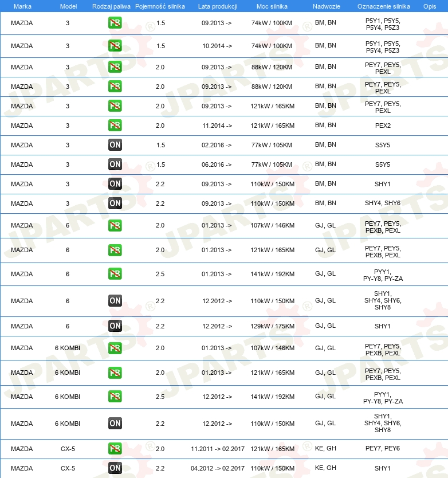Click the Marka column header
This screenshot has height=478, width=448.
pyautogui.click(x=22, y=6)
